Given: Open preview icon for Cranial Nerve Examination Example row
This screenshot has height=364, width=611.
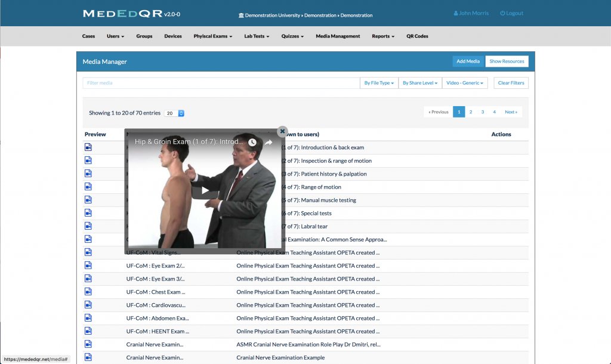Looking at the screenshot, I should 88,357.
